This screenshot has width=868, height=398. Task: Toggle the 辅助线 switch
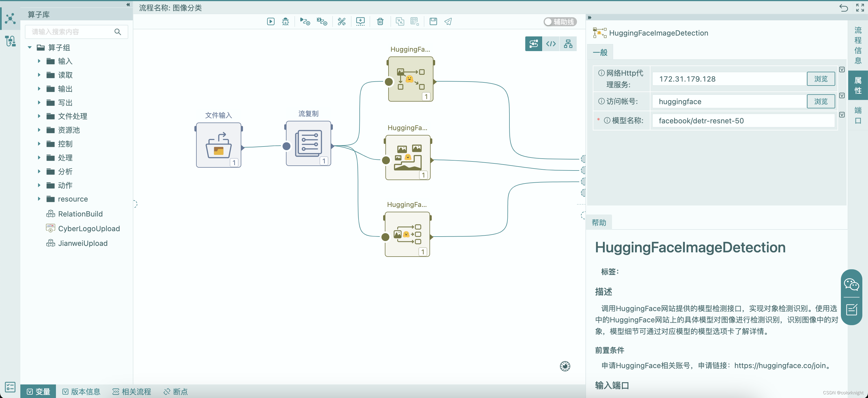click(548, 21)
